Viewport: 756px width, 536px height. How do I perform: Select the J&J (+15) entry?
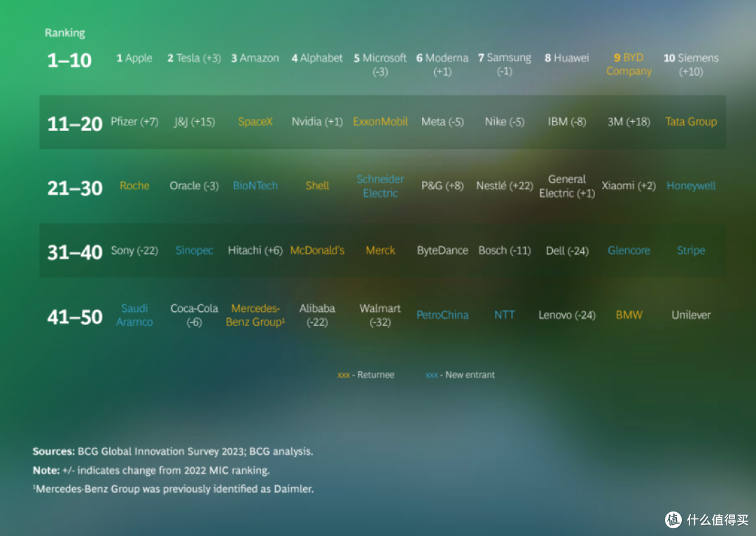point(195,122)
